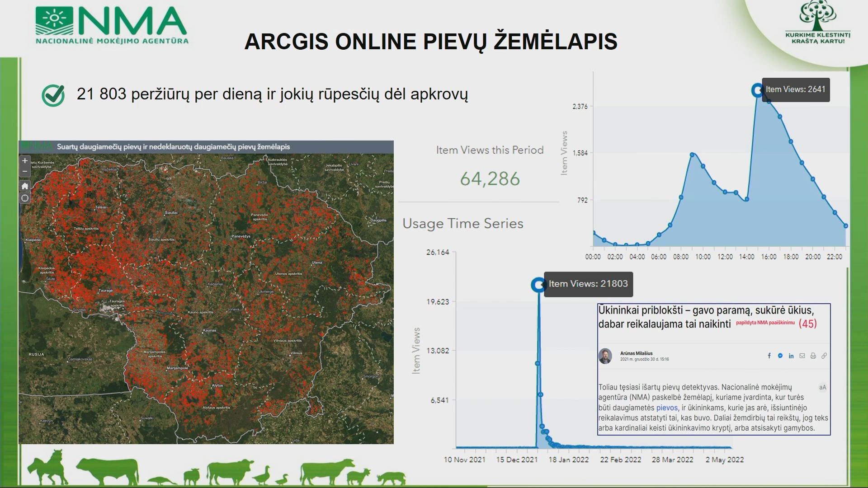Image resolution: width=868 pixels, height=488 pixels.
Task: Open the article's red (45) comments count
Action: 807,324
